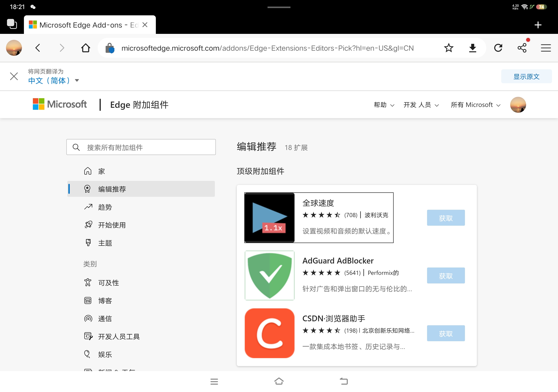This screenshot has height=392, width=558.
Task: Click 获取 for CSDN·浏览器助手
Action: pyautogui.click(x=446, y=333)
